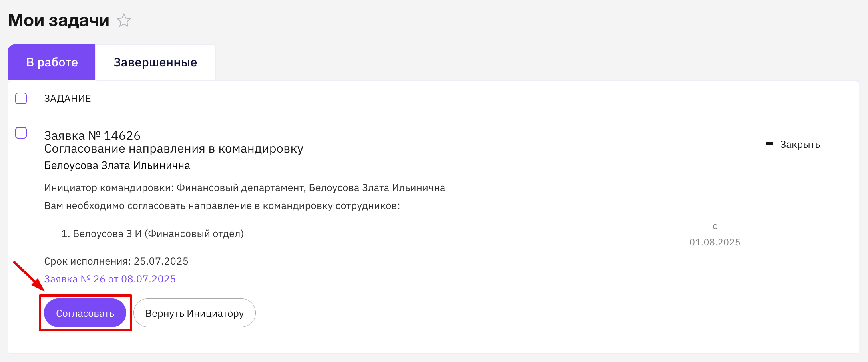Approve the request with Согласовать button
Image resolution: width=868 pixels, height=362 pixels.
tap(85, 313)
